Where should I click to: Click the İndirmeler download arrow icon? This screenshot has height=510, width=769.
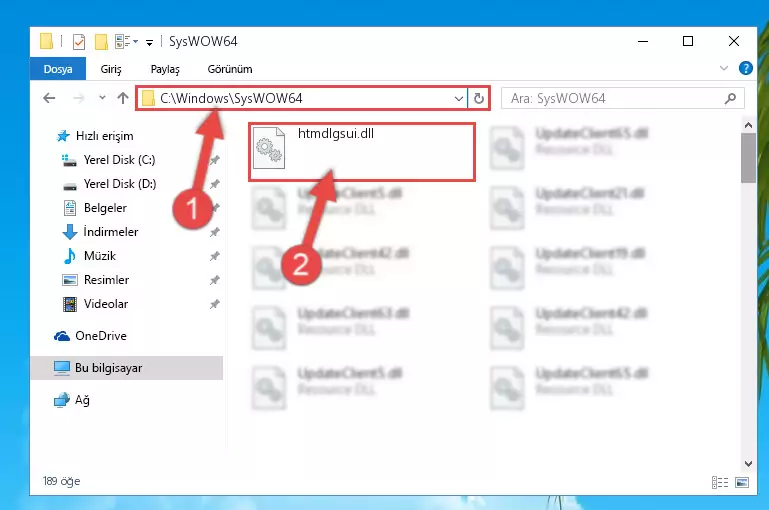pyautogui.click(x=70, y=232)
